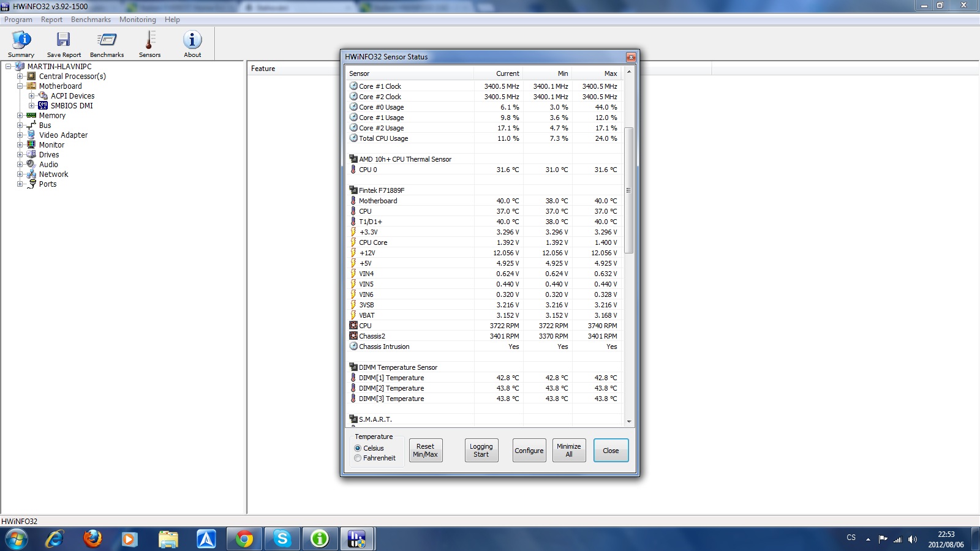Image resolution: width=980 pixels, height=551 pixels.
Task: Click Reset Min/Max button
Action: (x=426, y=451)
